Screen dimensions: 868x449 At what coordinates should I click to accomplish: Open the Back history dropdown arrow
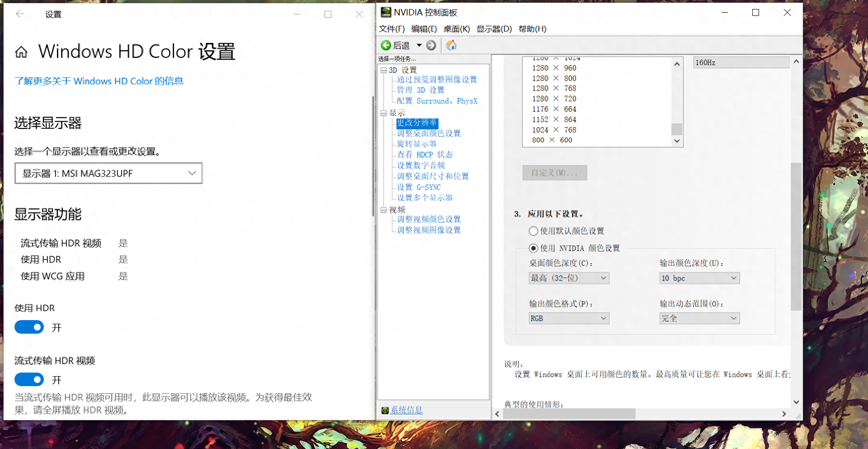(419, 45)
